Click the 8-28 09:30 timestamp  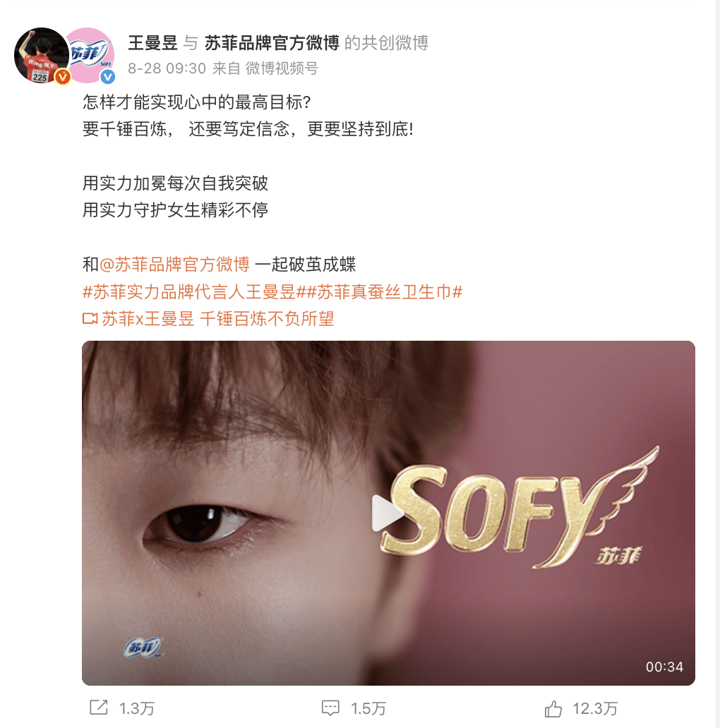tap(167, 68)
